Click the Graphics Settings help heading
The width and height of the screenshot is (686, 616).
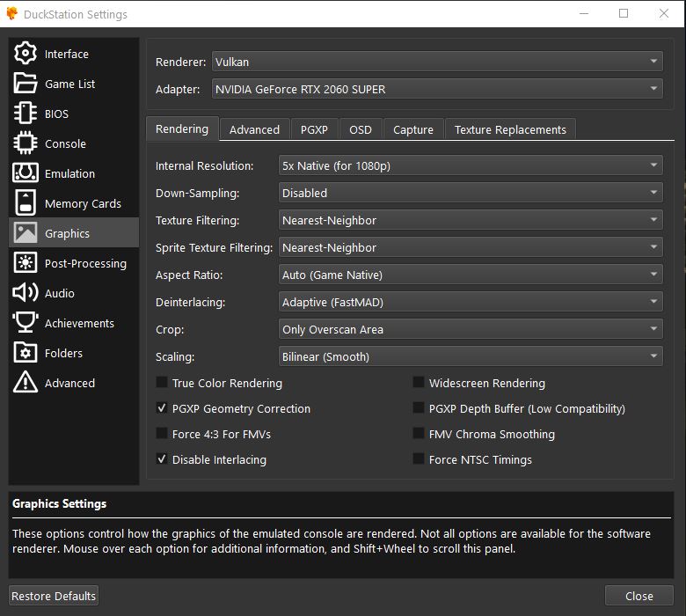59,503
